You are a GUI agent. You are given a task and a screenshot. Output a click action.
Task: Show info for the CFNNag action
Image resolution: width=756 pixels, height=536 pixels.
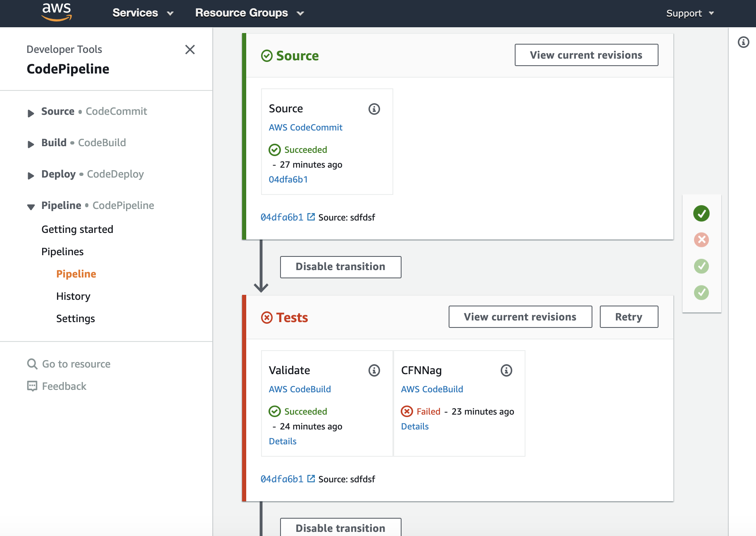506,370
